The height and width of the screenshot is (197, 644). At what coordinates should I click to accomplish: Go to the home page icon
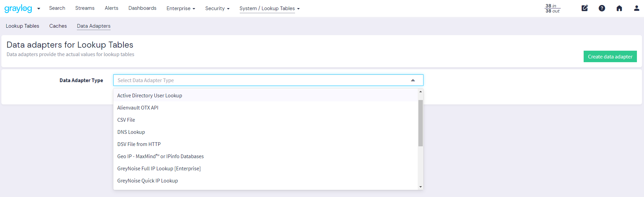pos(619,8)
